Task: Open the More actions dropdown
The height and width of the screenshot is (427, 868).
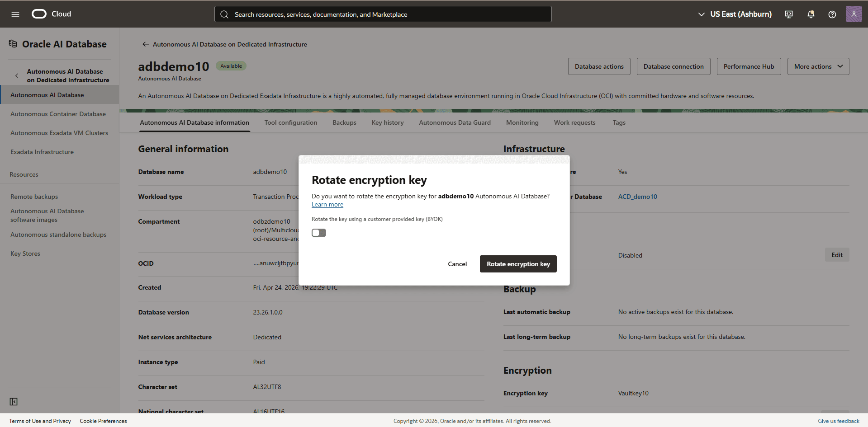Action: click(x=818, y=66)
